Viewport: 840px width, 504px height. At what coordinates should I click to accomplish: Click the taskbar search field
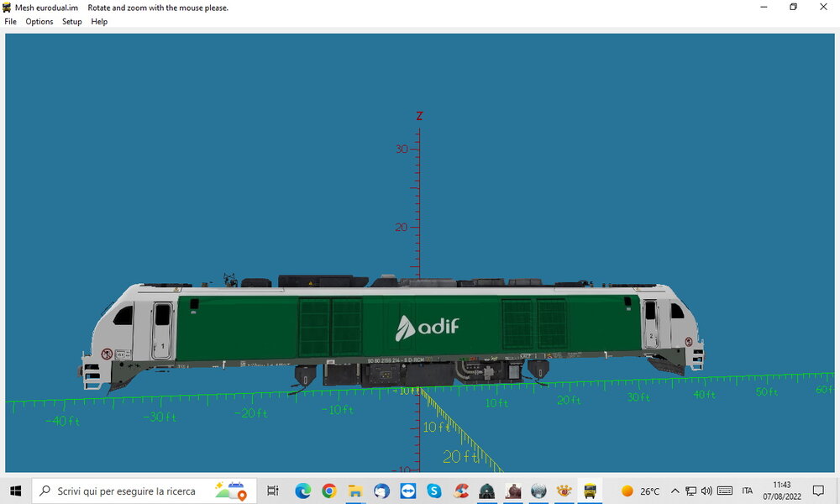pyautogui.click(x=144, y=491)
